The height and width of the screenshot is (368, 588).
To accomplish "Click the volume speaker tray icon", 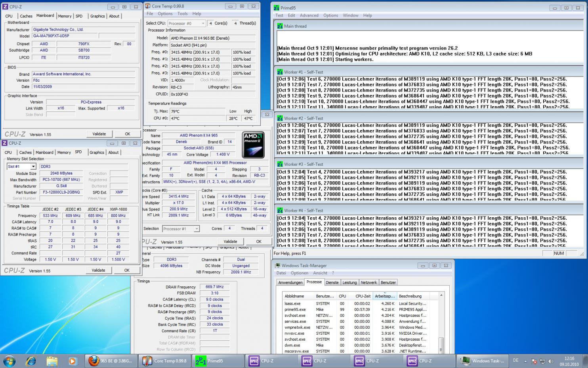I will click(x=550, y=361).
